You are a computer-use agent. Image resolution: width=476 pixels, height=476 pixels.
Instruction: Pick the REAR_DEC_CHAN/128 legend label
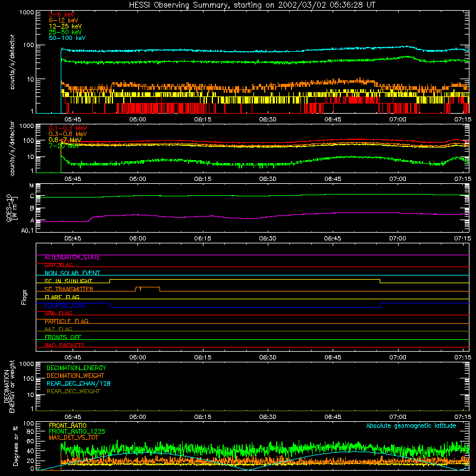point(79,383)
